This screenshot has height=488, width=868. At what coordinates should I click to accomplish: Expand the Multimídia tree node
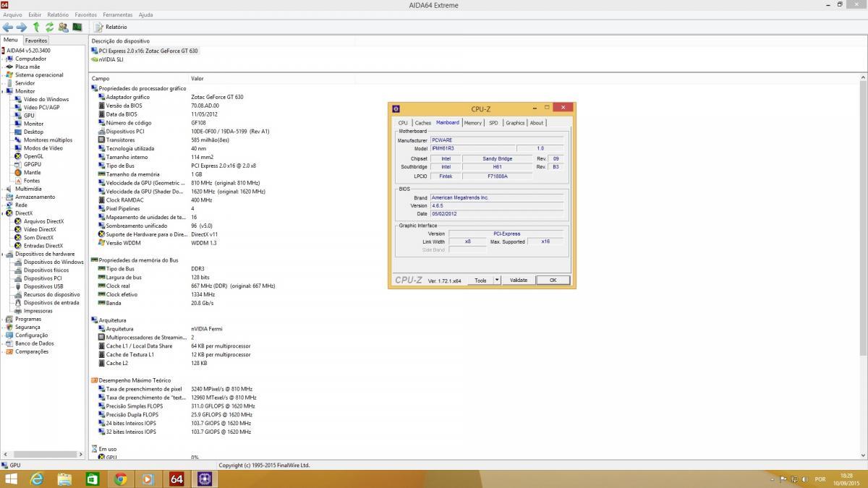click(x=3, y=189)
